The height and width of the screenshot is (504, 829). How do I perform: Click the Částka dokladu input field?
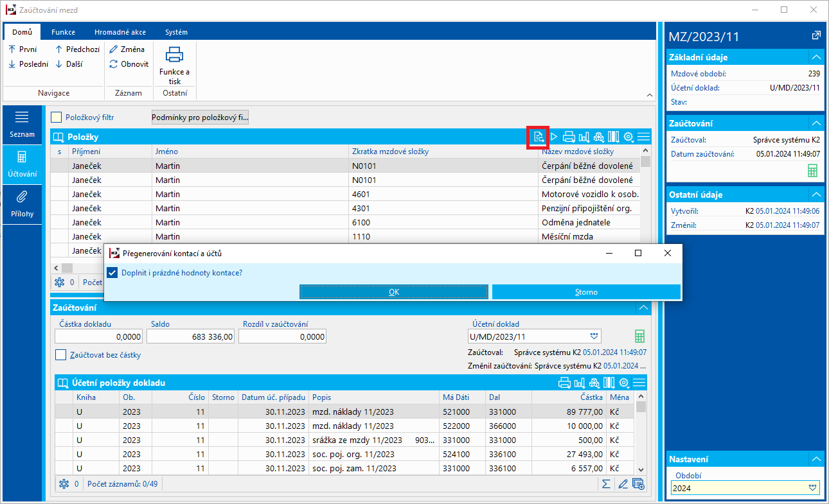coord(99,336)
